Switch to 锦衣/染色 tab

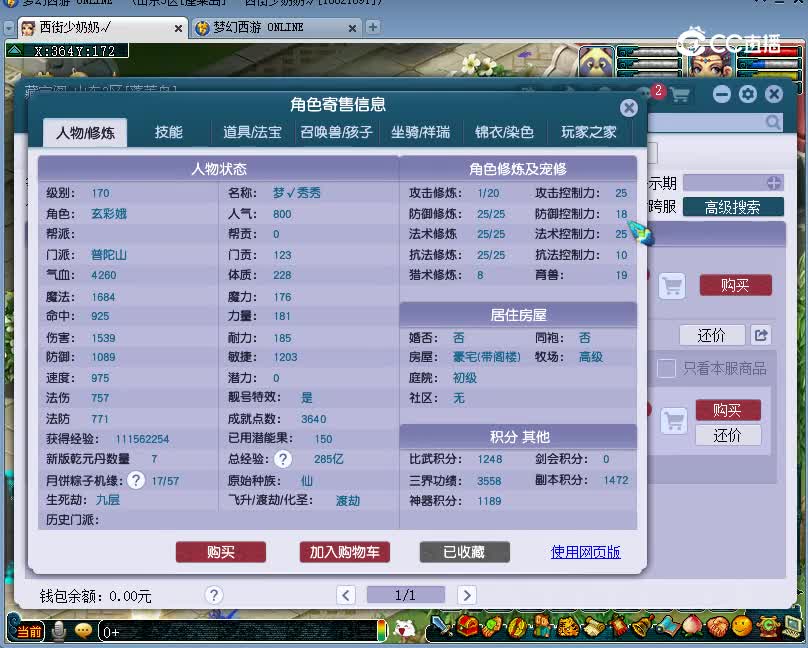click(x=504, y=132)
